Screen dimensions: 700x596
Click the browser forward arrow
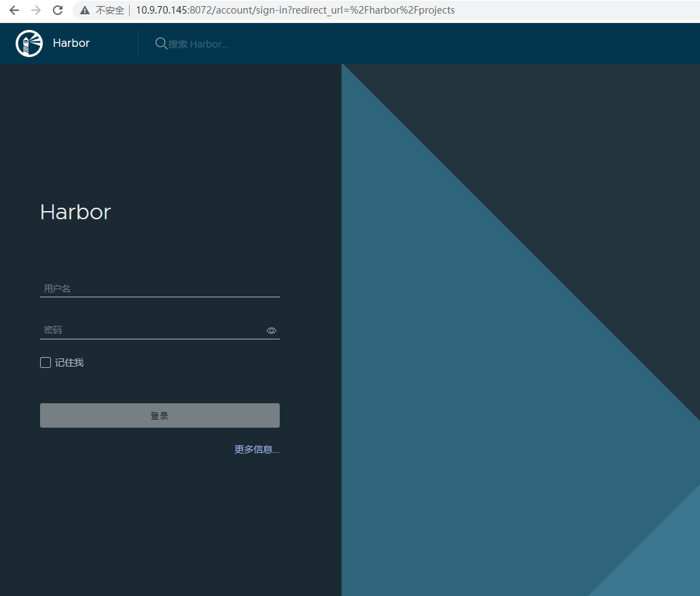(x=36, y=10)
